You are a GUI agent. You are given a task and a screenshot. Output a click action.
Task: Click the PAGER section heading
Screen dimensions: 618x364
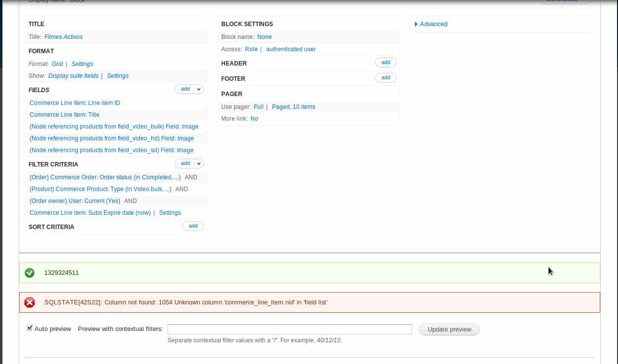coord(232,94)
